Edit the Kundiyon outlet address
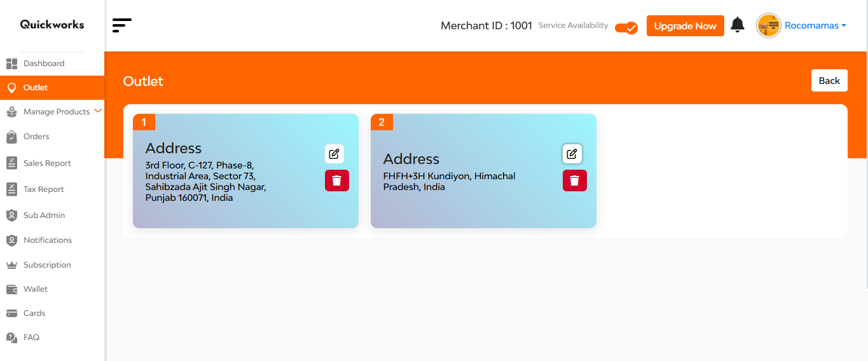This screenshot has width=868, height=361. 572,154
